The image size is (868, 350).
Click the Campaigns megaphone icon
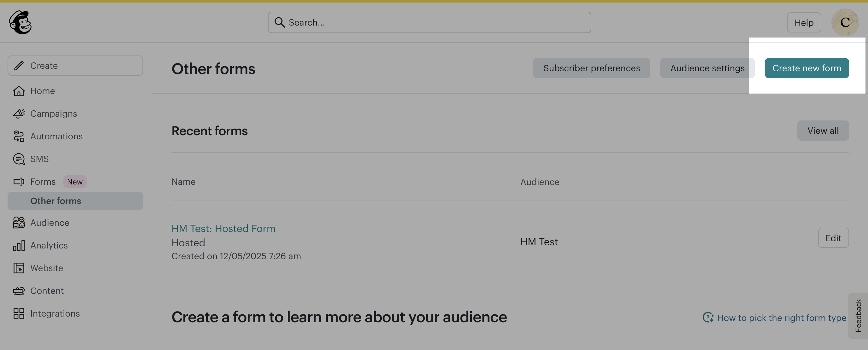(x=19, y=114)
